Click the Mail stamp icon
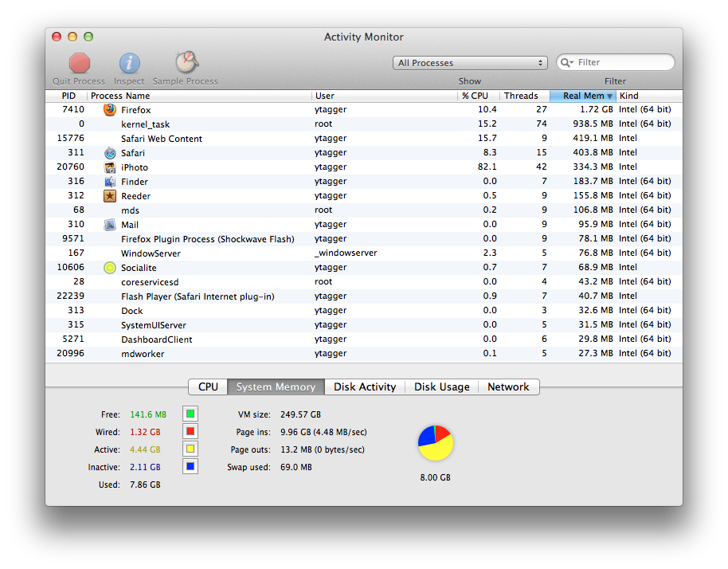728x569 pixels. (110, 225)
